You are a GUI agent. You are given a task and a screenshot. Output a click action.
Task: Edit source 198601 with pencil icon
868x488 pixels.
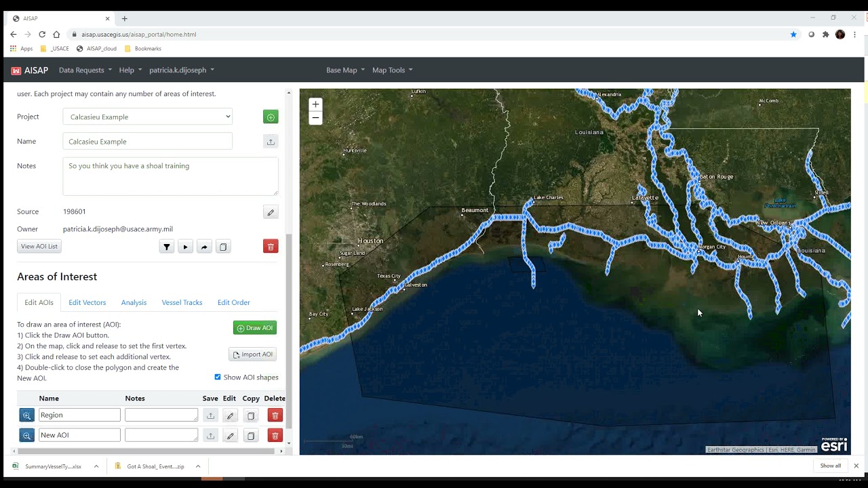pyautogui.click(x=271, y=212)
